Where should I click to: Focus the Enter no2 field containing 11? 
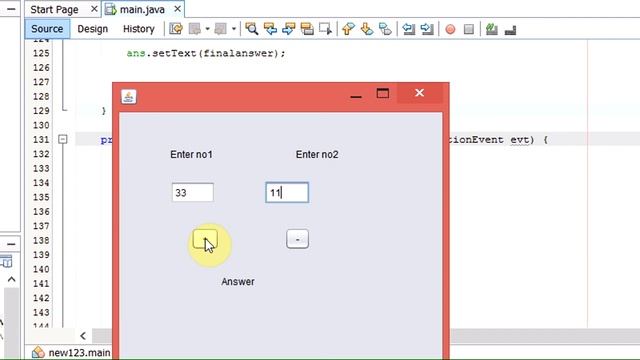[x=287, y=193]
